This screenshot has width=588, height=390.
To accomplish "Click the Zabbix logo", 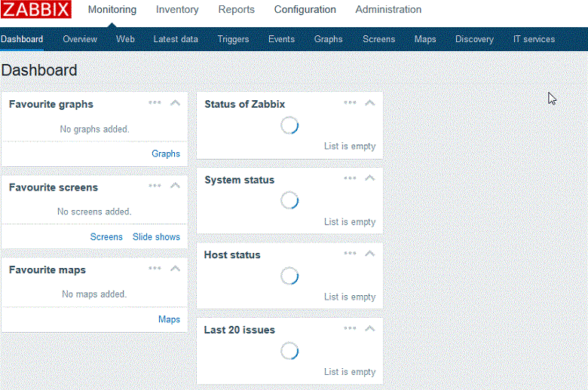I will [36, 10].
